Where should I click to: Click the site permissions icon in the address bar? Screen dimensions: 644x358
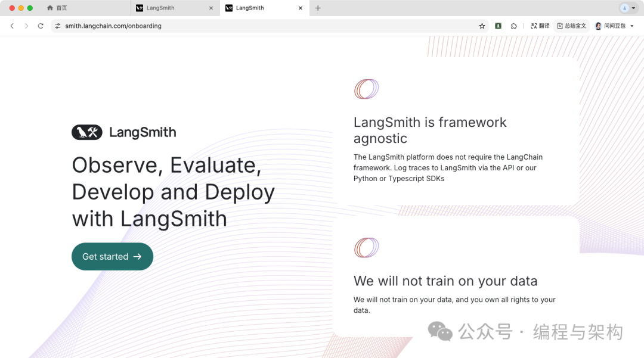pyautogui.click(x=57, y=26)
